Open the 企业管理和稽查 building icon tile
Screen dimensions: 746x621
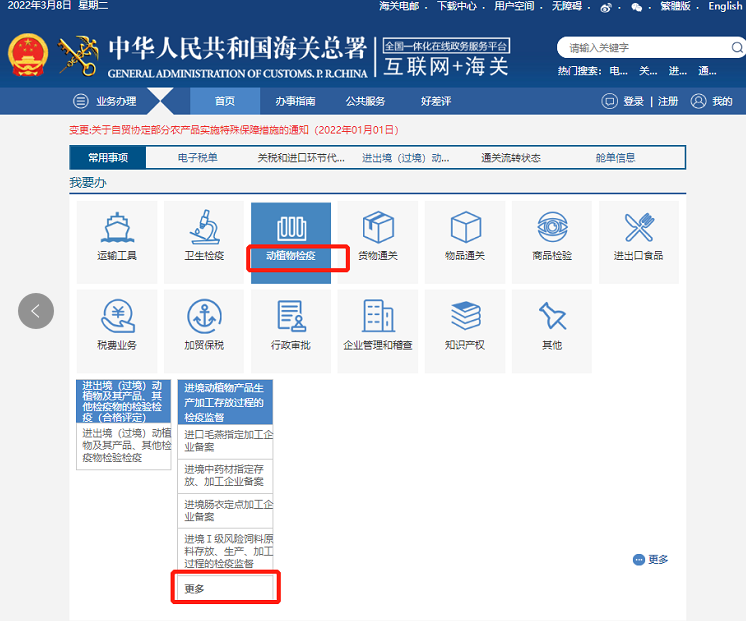tap(378, 331)
